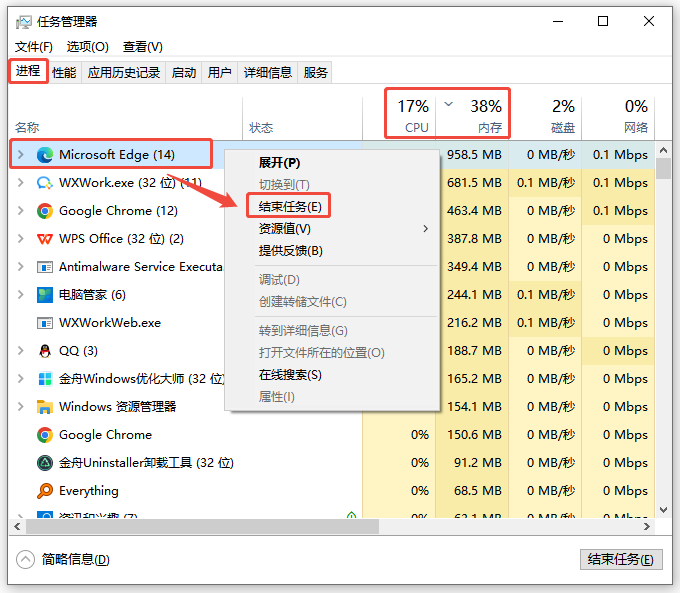
Task: Click the horizontal scrollbar right arrow
Action: (647, 527)
